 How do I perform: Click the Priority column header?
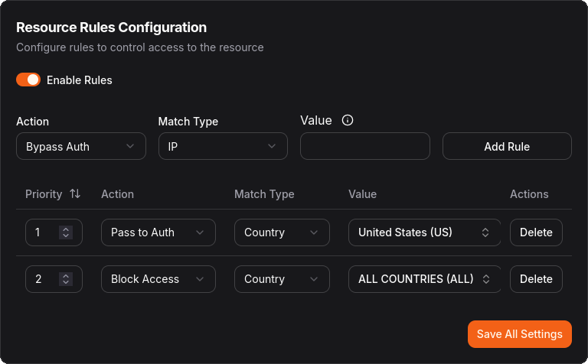[44, 194]
